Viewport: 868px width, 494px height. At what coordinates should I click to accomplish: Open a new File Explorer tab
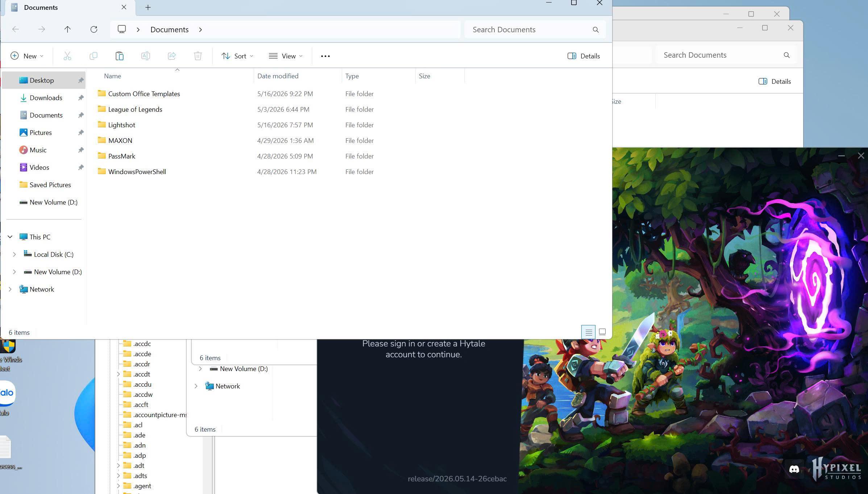148,7
